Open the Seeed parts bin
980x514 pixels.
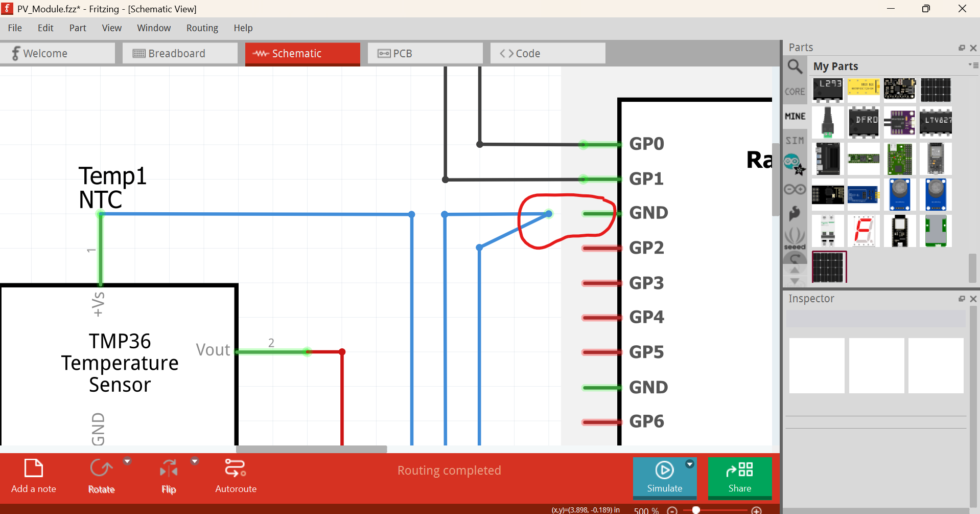click(x=795, y=238)
